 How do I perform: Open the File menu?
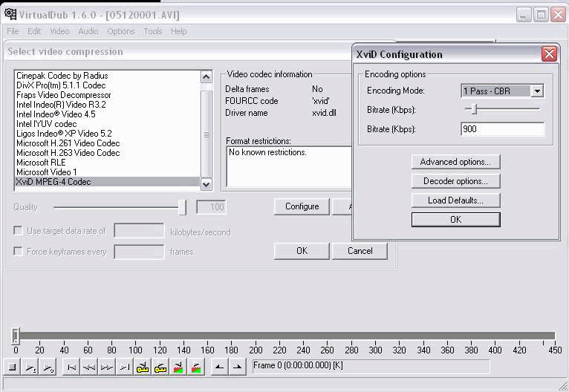(x=13, y=31)
